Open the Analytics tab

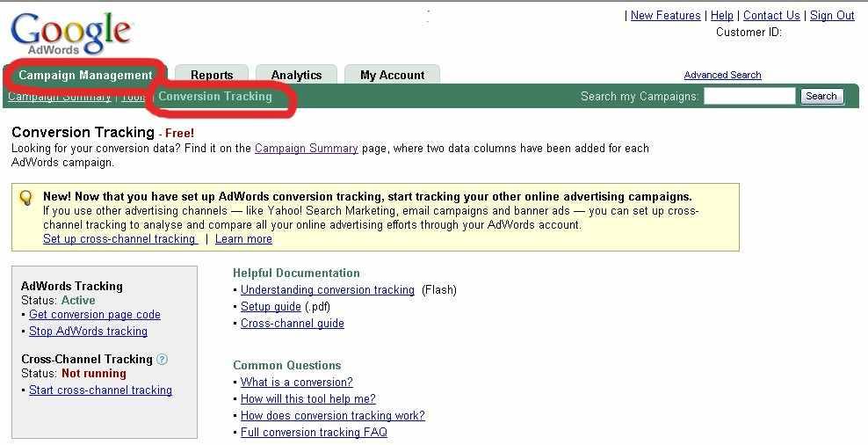click(296, 75)
